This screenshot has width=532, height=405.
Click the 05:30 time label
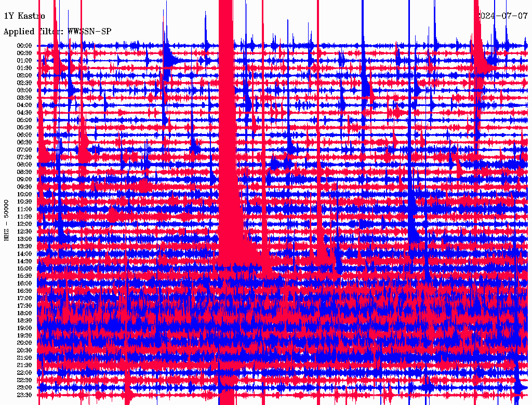pos(24,127)
